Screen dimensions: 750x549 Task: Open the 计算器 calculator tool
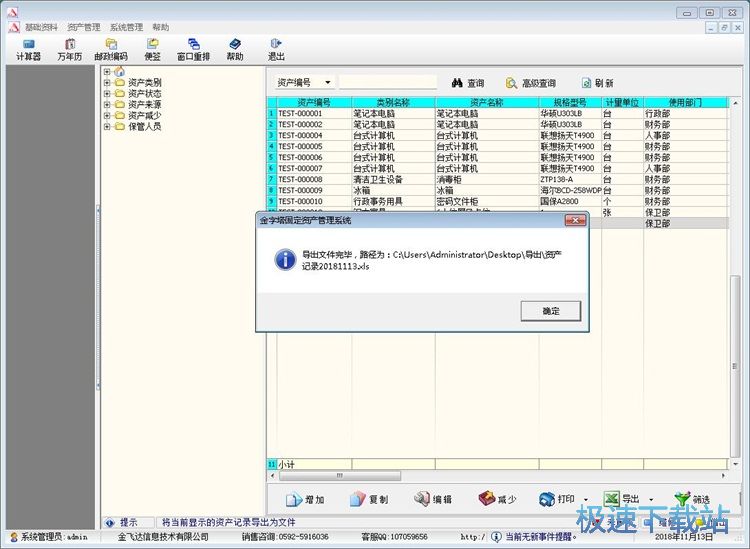[x=28, y=50]
